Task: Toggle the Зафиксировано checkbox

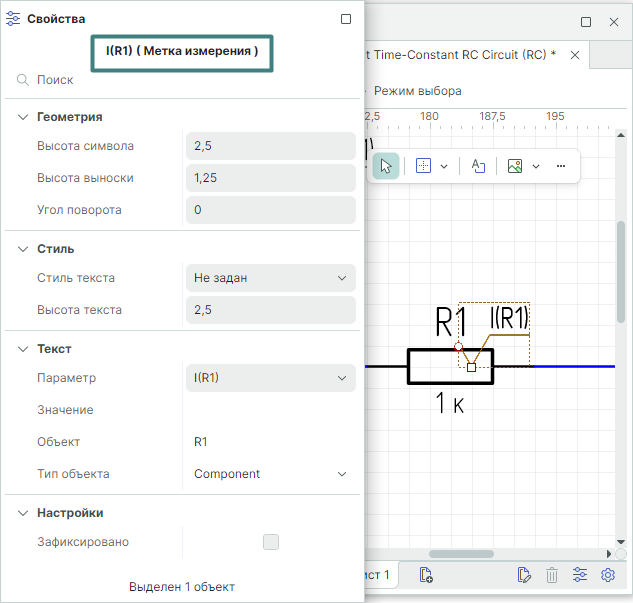Action: coord(271,542)
